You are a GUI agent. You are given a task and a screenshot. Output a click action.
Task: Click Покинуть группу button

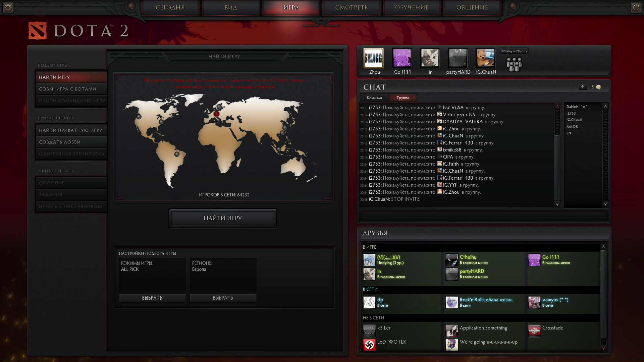pyautogui.click(x=514, y=51)
